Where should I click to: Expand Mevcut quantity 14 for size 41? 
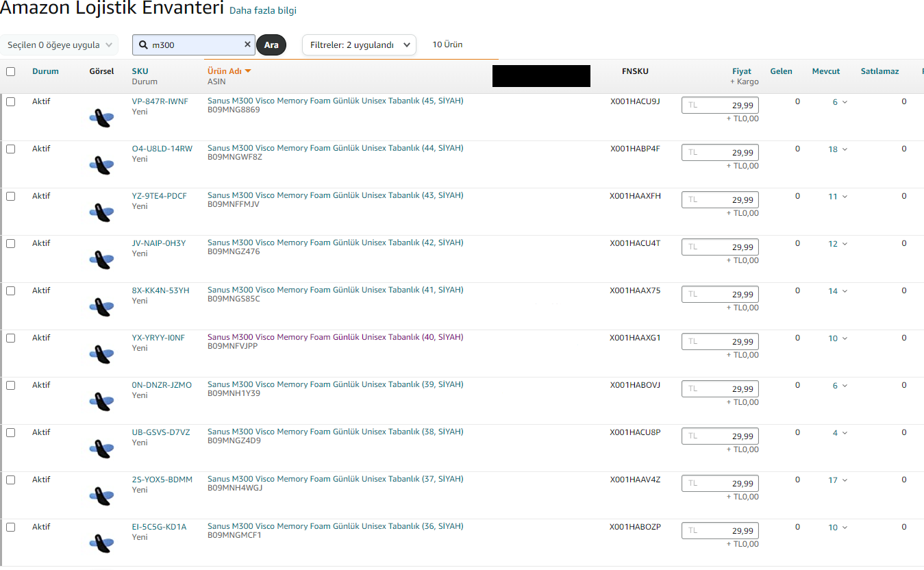(838, 291)
